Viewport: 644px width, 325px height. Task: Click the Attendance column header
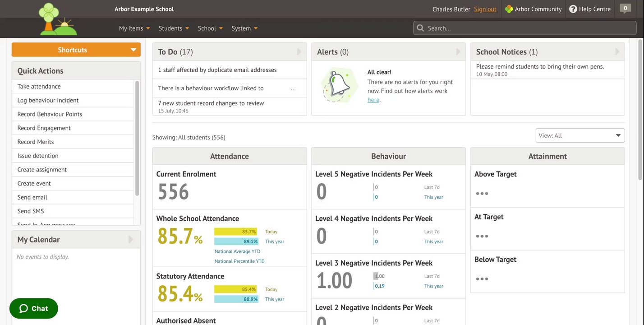tap(230, 156)
